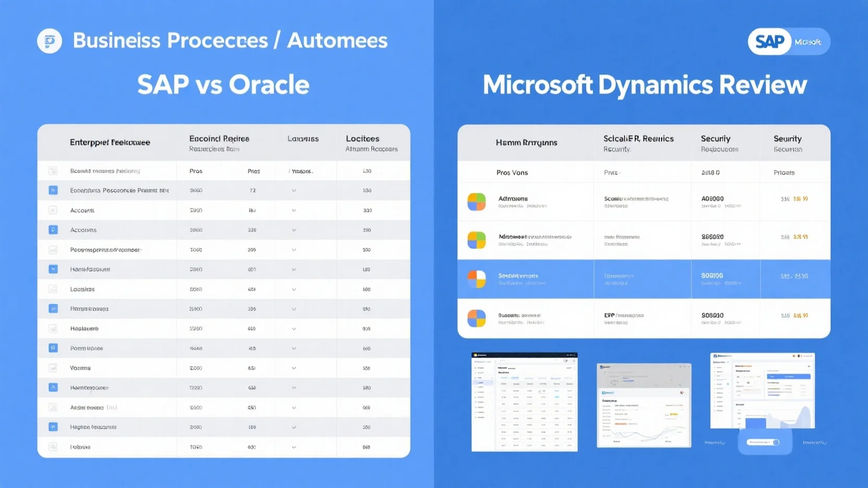Uncheck the blue box beside Hamus soraps
Screen dimensions: 868x488
(x=53, y=309)
